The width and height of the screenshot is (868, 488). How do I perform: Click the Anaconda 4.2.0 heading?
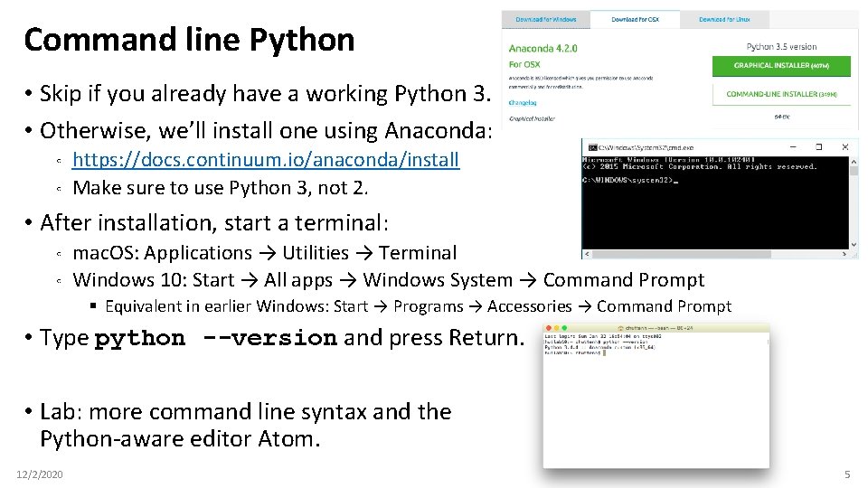click(543, 48)
